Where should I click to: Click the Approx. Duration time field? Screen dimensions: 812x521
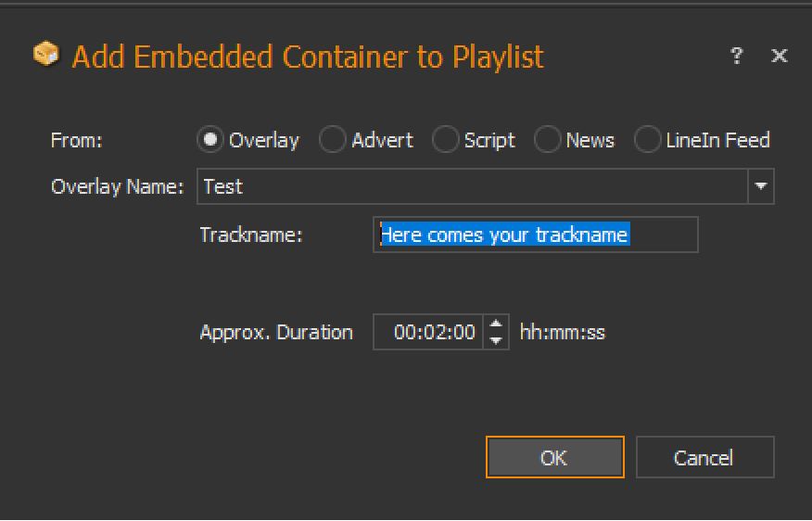429,332
